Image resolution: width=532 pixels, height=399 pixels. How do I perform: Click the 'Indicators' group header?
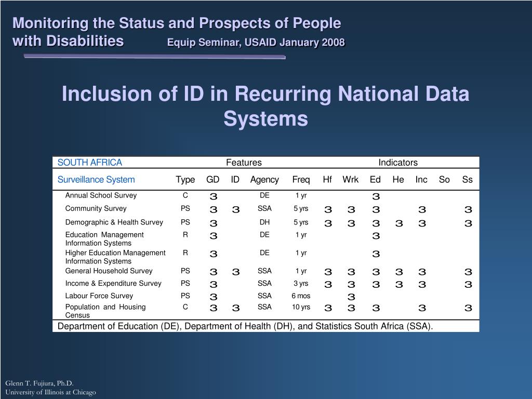pyautogui.click(x=398, y=163)
